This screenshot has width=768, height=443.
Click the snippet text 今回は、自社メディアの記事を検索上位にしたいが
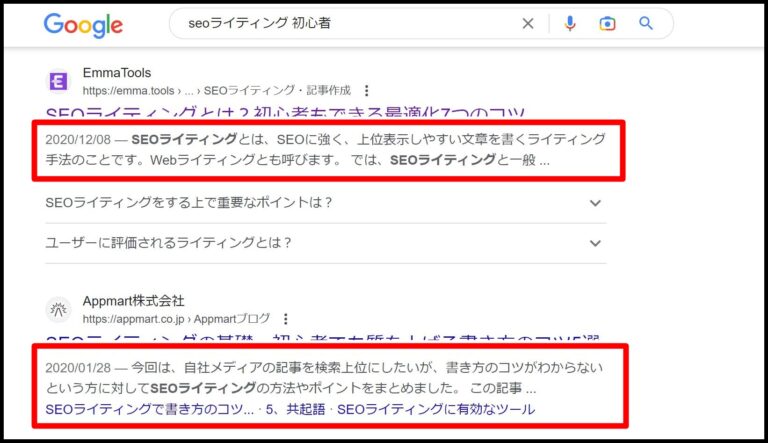[284, 368]
